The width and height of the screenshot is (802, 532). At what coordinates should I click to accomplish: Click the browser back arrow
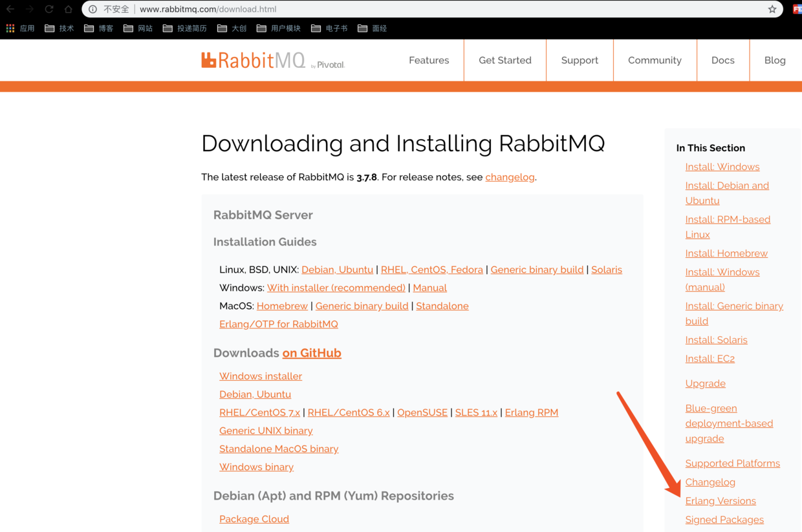pyautogui.click(x=10, y=9)
